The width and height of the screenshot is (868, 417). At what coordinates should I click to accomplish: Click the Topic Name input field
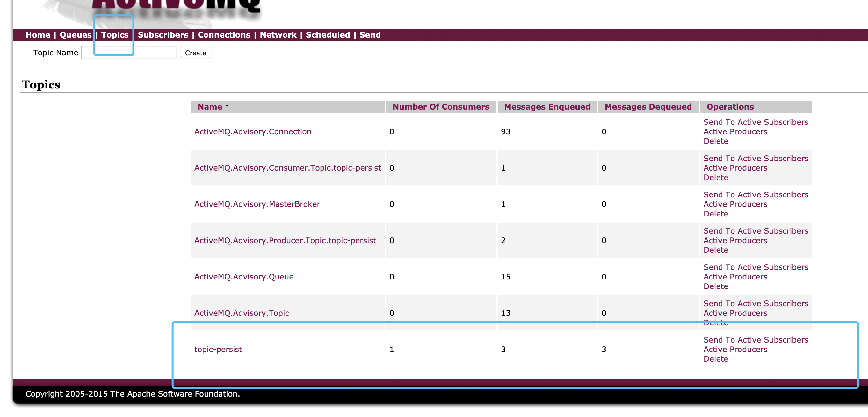point(155,53)
